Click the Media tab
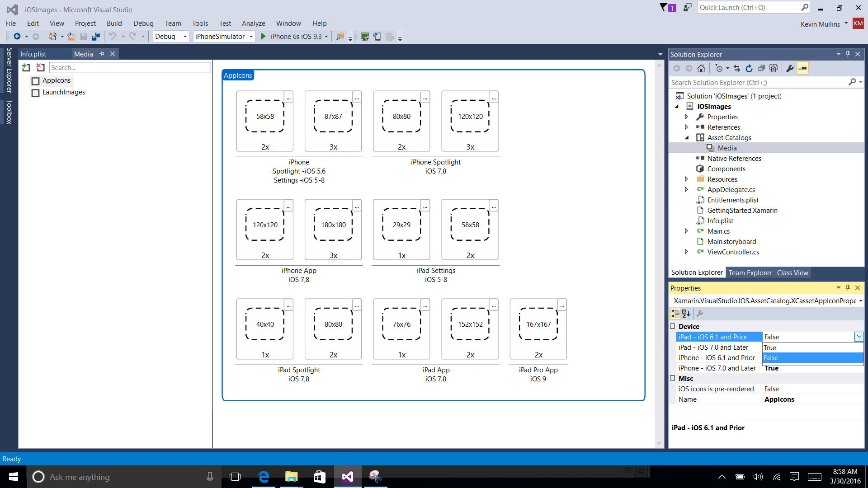 point(84,54)
